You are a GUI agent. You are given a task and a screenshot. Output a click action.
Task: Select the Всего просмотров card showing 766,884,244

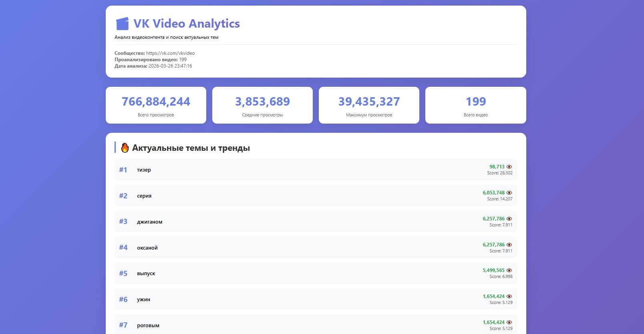tap(156, 105)
